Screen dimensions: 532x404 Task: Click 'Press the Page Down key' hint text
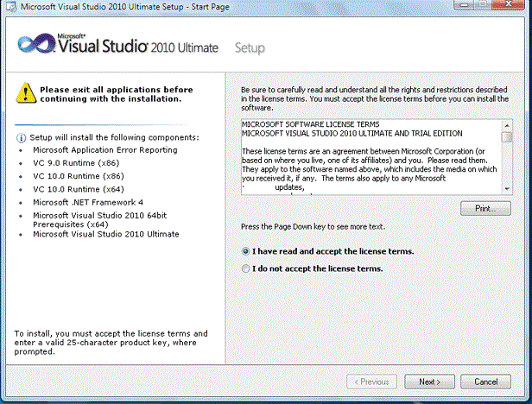point(313,226)
